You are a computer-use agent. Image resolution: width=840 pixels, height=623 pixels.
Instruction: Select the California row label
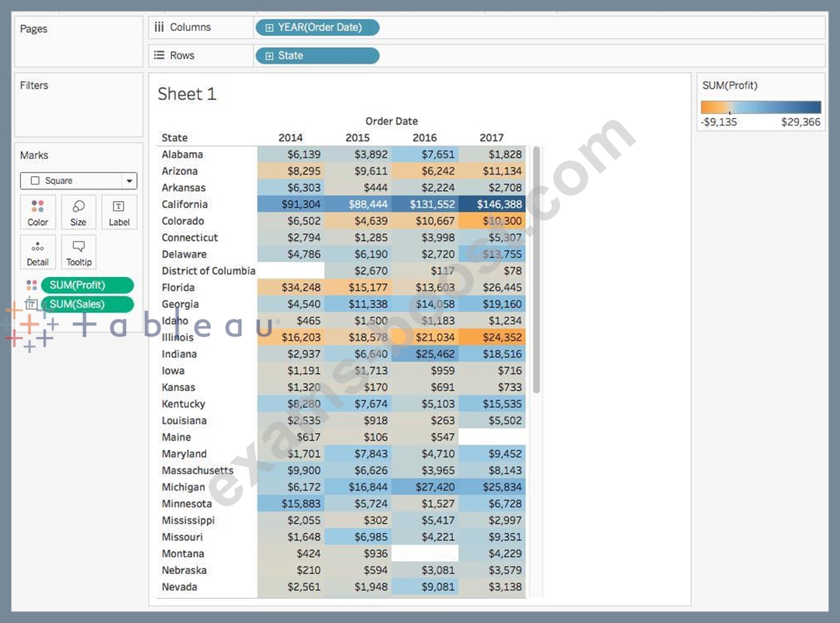tap(185, 204)
